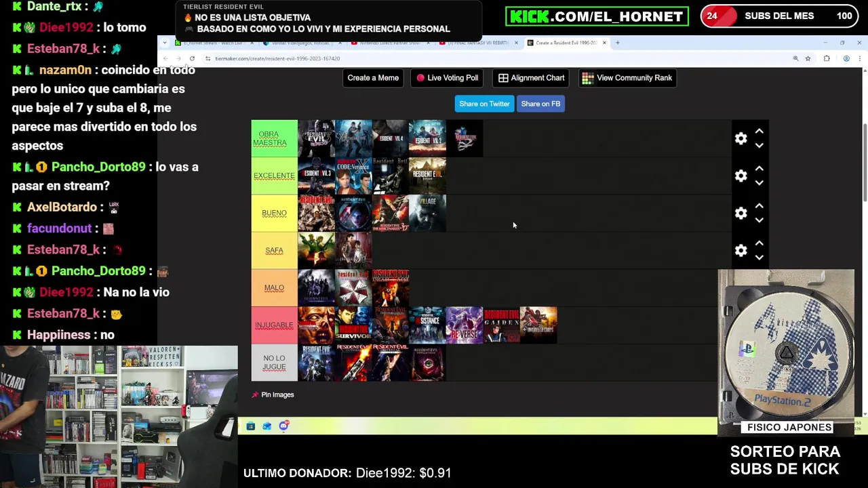Move SAFA tier down with arrow
This screenshot has width=868, height=488.
[x=759, y=257]
